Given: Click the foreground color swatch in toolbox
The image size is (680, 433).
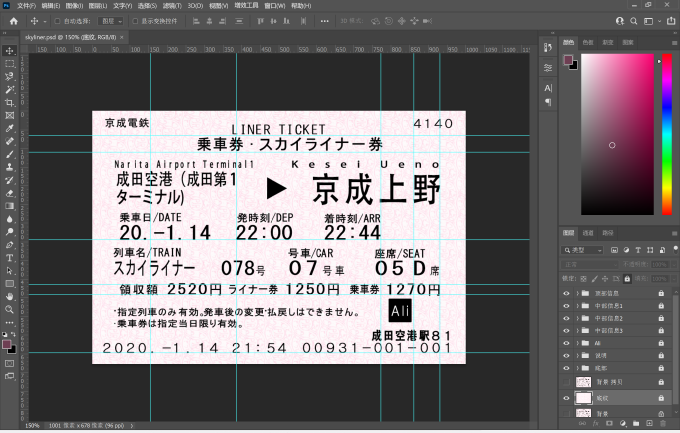Looking at the screenshot, I should [x=7, y=344].
